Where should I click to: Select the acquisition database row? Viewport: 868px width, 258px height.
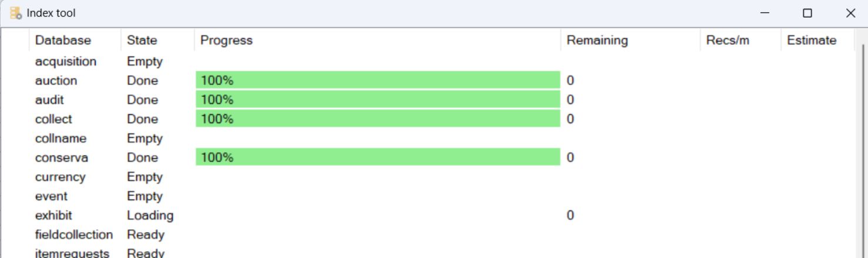click(x=65, y=62)
